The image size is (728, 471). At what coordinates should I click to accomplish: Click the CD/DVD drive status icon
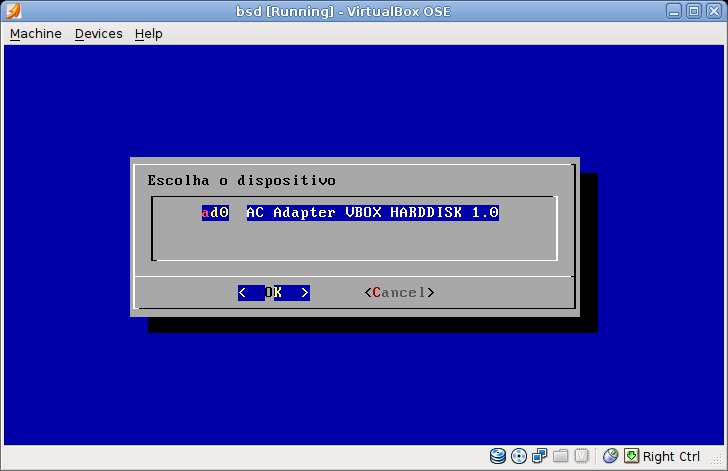point(519,456)
